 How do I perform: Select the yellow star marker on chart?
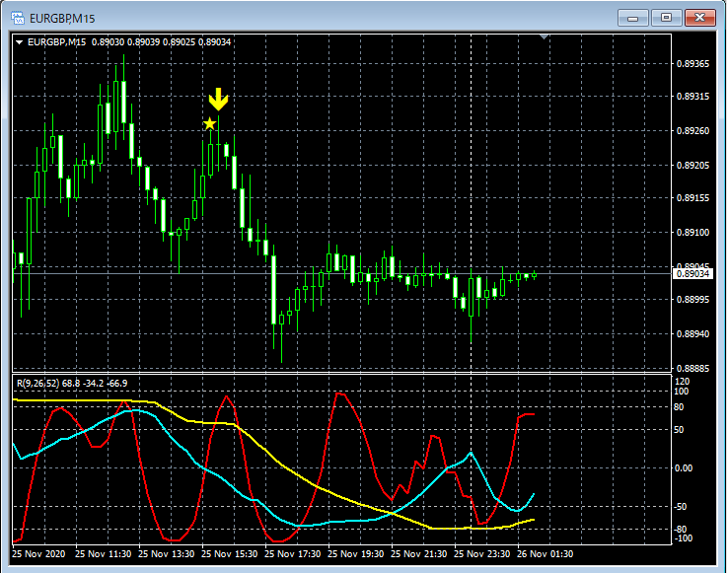(209, 123)
